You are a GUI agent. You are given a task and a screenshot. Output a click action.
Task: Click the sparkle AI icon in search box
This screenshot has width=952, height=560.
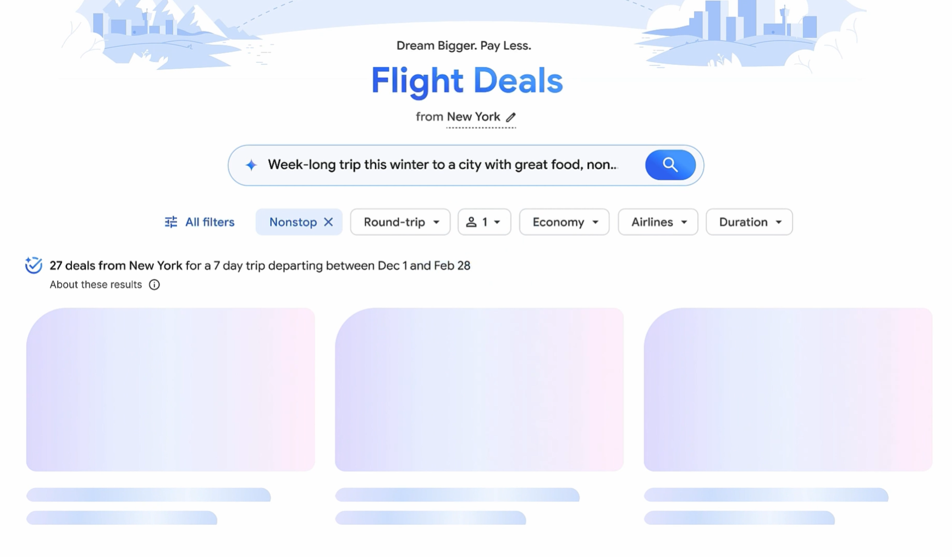(x=251, y=165)
